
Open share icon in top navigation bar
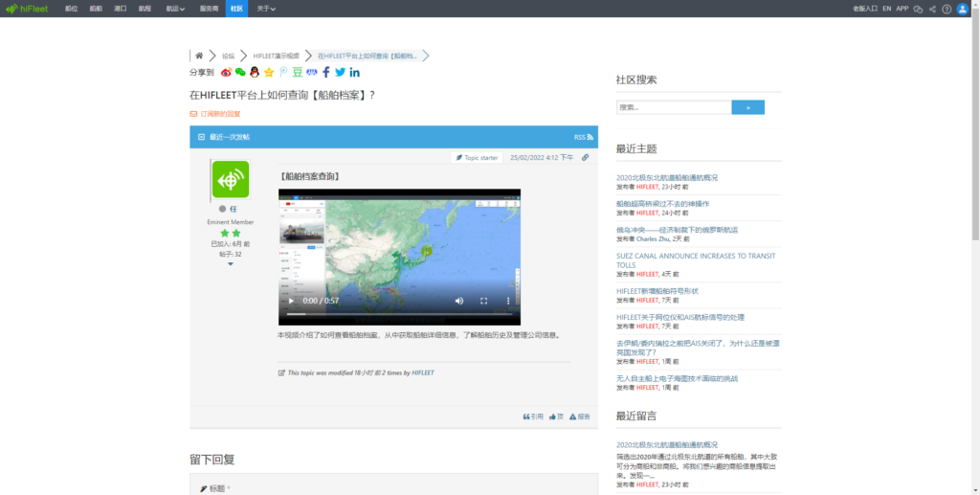(932, 9)
